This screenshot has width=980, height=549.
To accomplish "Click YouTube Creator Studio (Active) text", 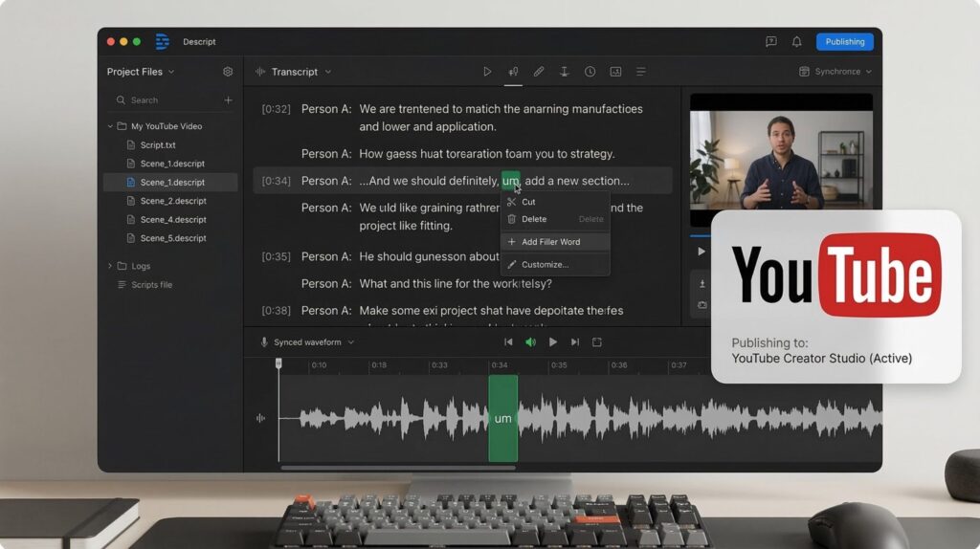I will [822, 359].
